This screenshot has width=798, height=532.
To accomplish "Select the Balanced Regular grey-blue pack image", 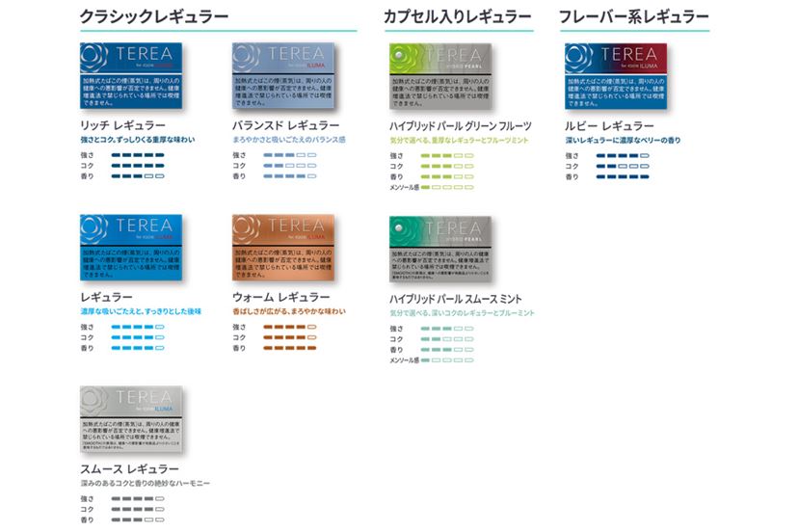I will (x=283, y=75).
